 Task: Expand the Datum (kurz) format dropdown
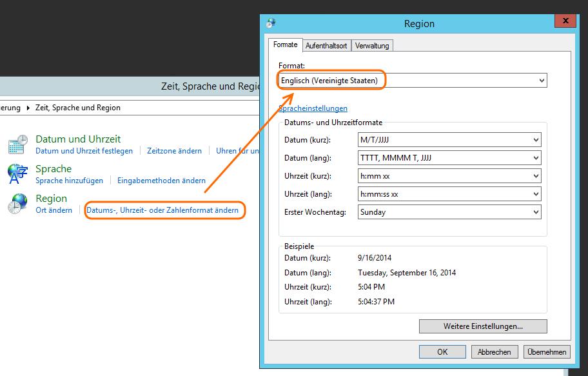click(x=449, y=140)
